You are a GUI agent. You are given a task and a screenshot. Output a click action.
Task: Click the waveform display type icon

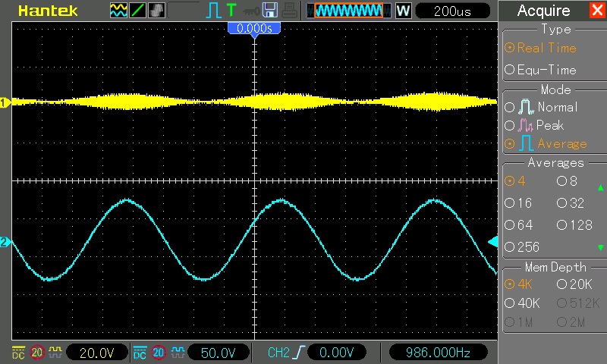[118, 11]
